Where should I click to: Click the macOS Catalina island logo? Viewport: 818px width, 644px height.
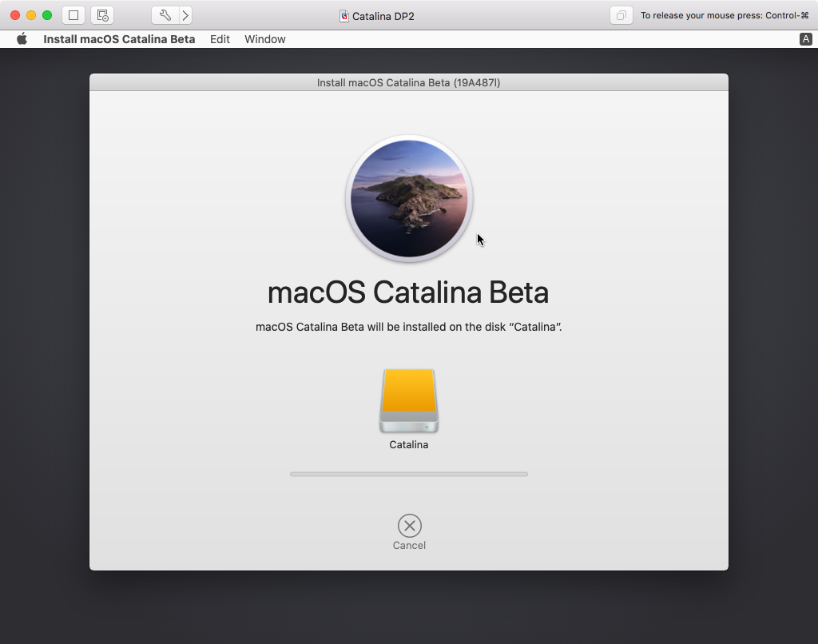point(409,198)
